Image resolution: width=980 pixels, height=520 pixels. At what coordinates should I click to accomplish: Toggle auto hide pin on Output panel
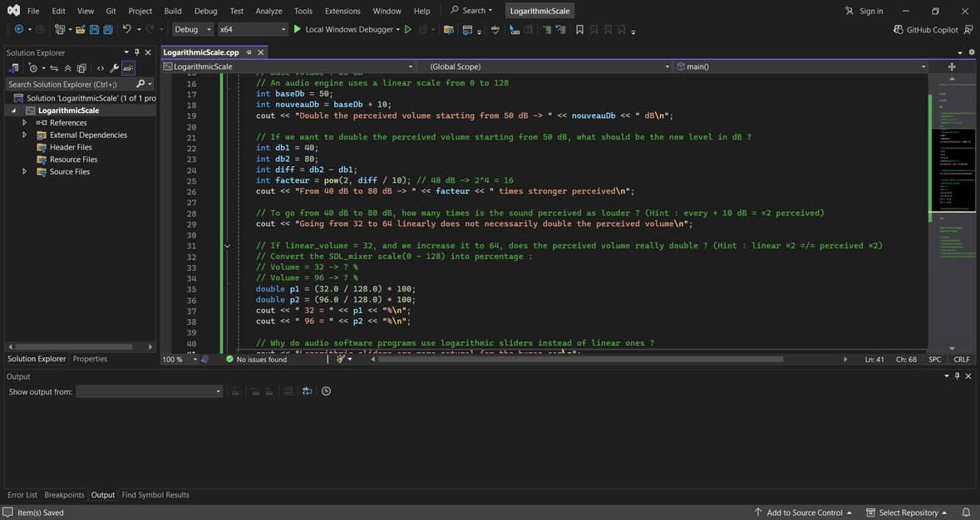point(957,375)
